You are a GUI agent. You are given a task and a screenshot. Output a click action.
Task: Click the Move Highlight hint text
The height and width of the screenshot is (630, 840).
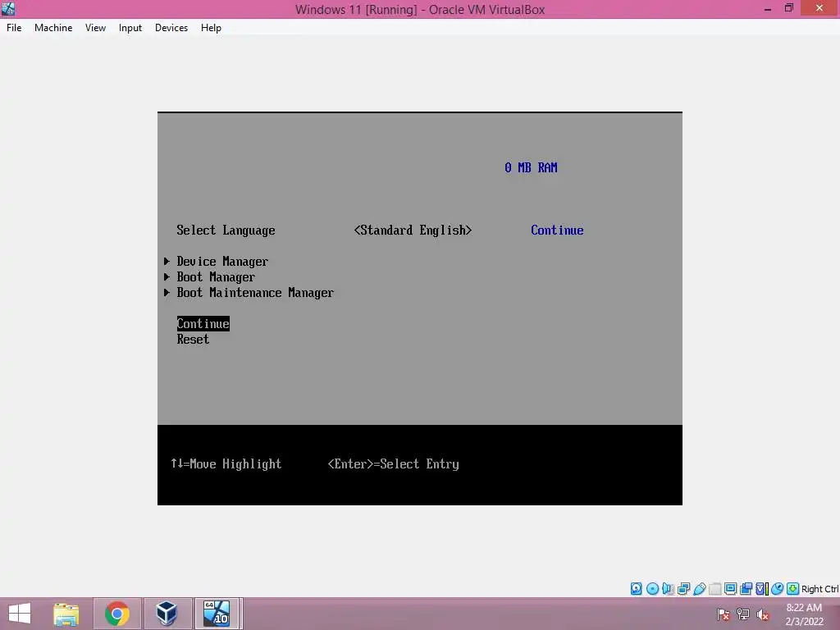click(x=226, y=464)
